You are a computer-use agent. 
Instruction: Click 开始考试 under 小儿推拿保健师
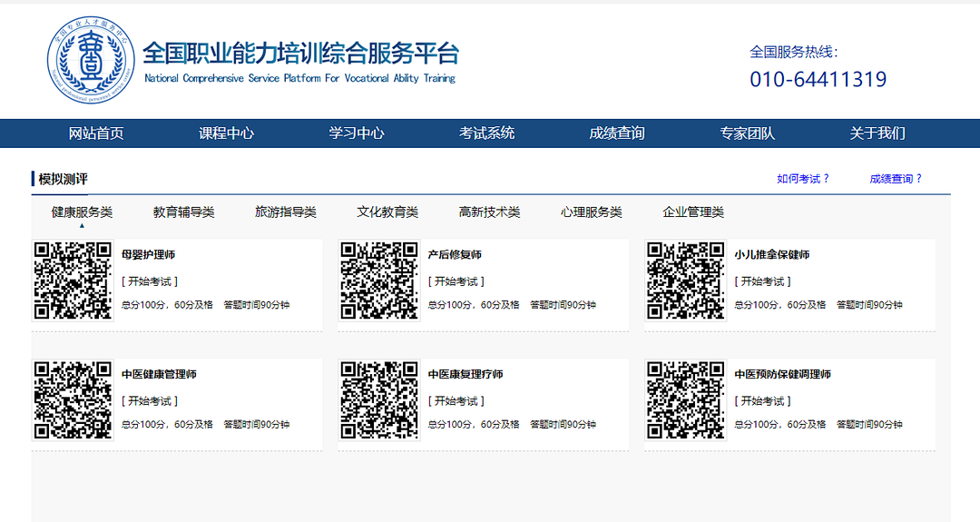(762, 281)
